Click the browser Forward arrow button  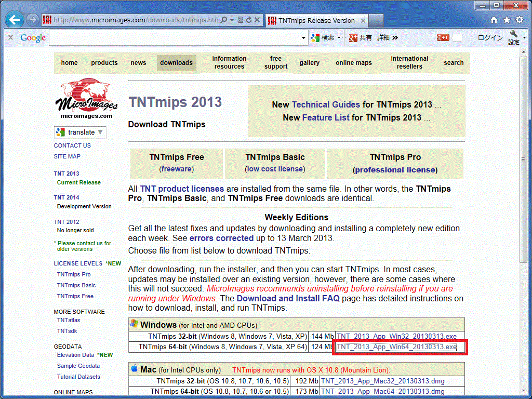[33, 20]
